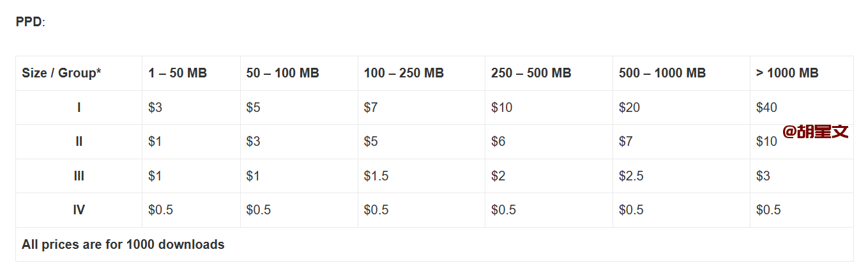Screen dimensions: 868x277
Task: Click the Group I row label
Action: [79, 107]
